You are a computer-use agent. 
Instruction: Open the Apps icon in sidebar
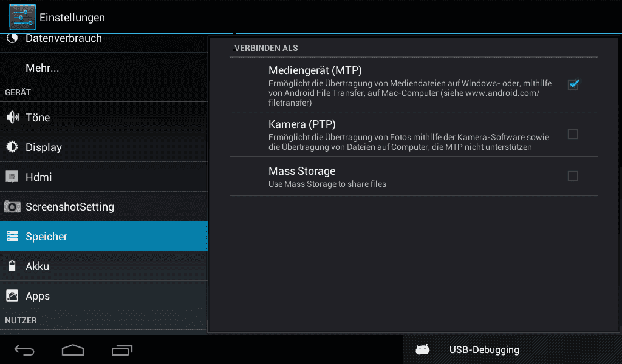(x=12, y=296)
